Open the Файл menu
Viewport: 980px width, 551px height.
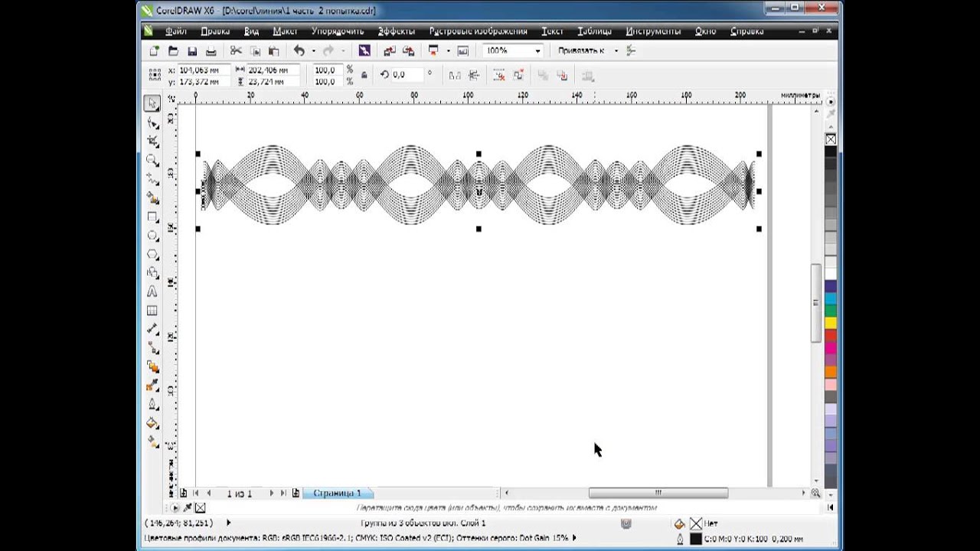[175, 31]
